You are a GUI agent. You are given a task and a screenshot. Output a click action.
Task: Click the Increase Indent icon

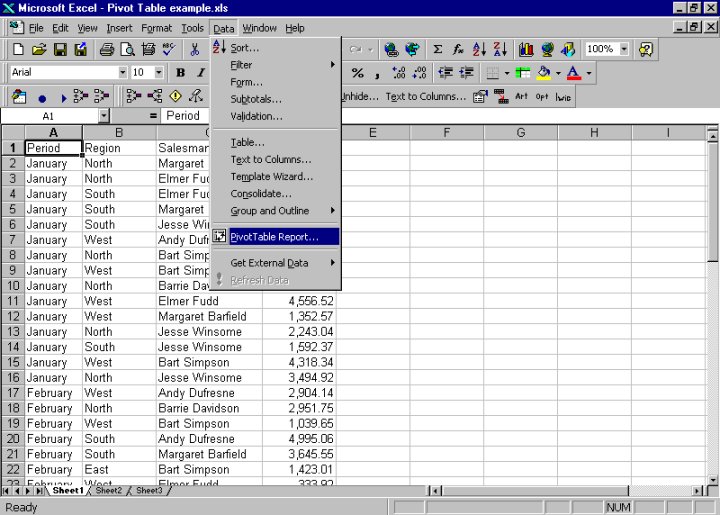(x=467, y=73)
